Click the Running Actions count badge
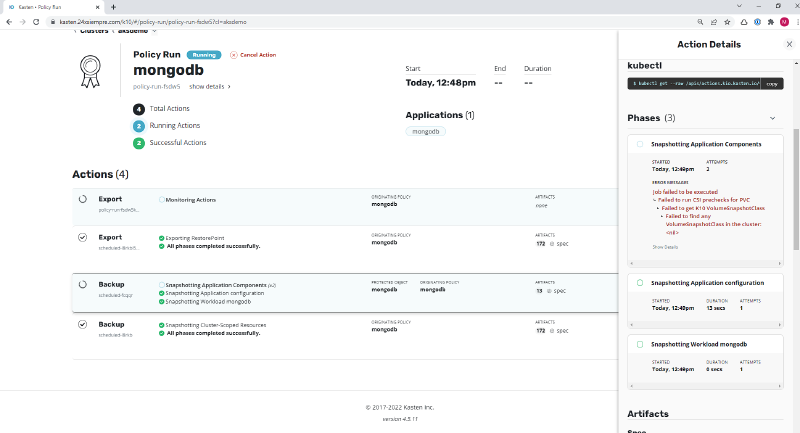800x433 pixels. click(x=139, y=126)
